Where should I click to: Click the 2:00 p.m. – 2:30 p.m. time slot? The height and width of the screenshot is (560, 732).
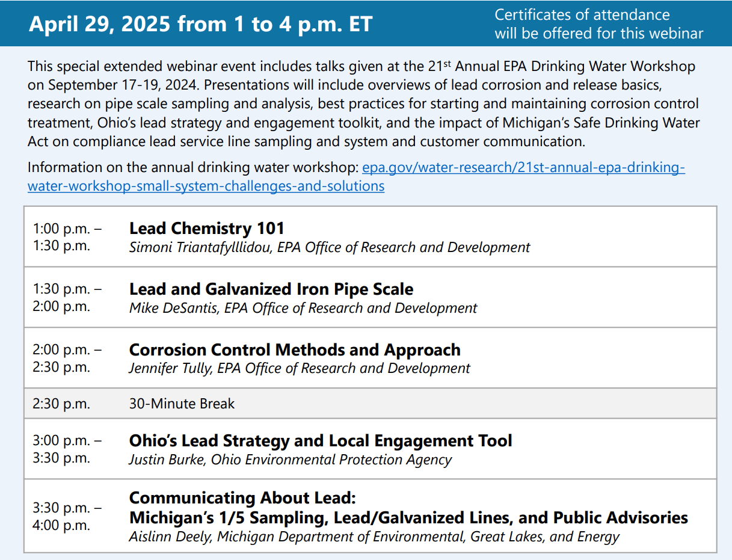point(67,358)
